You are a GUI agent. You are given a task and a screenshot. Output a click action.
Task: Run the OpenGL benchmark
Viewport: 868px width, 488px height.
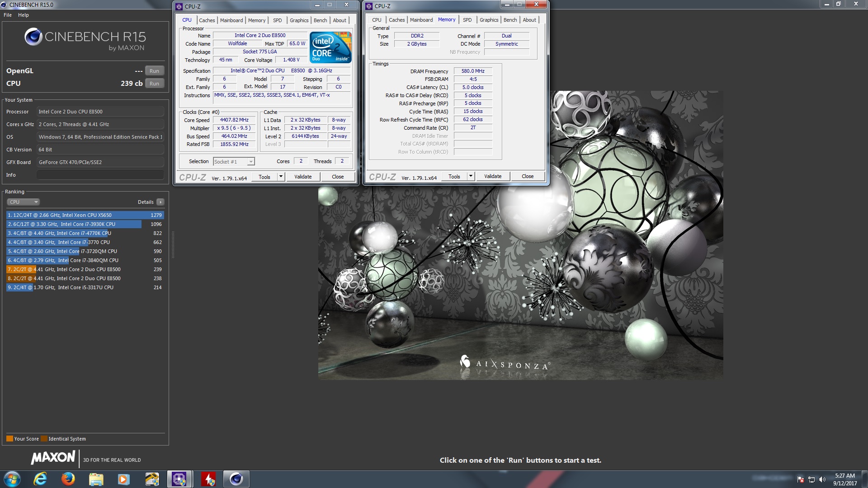click(154, 71)
